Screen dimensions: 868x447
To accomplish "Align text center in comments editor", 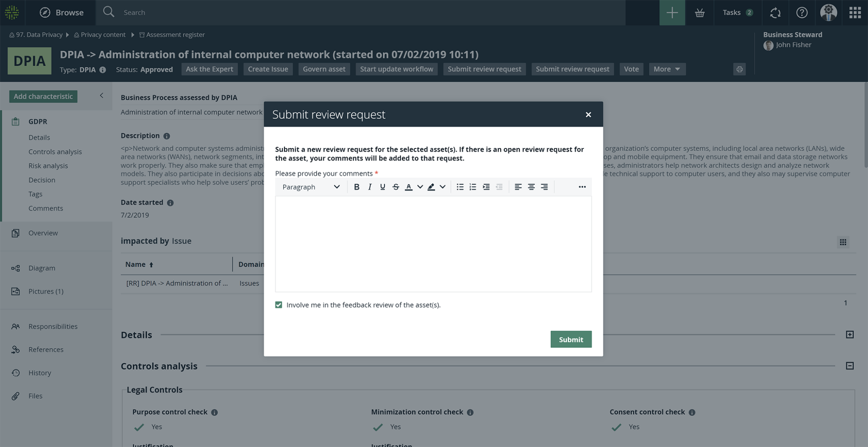I will [x=531, y=187].
